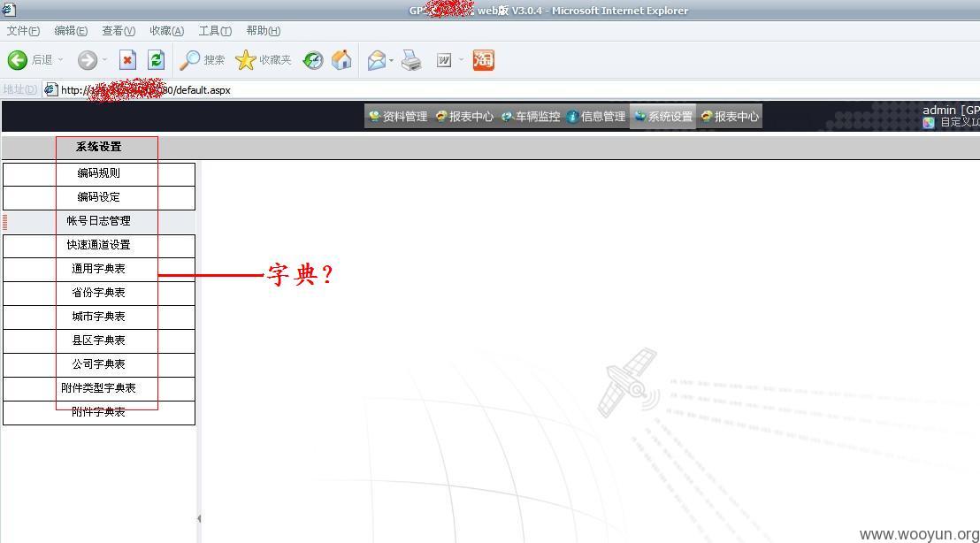
Task: Open the History clock icon
Action: coord(312,60)
